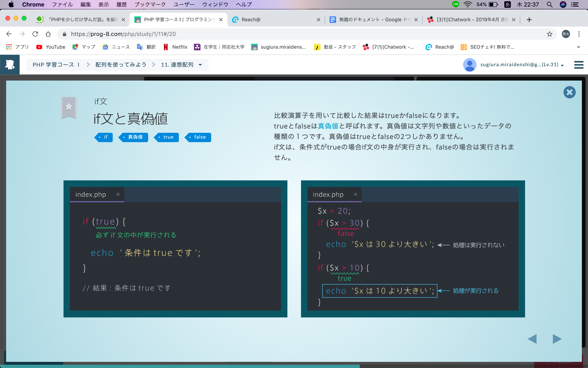The width and height of the screenshot is (588, 368).
Task: Open the Wi-Fi status menu
Action: [468, 4]
